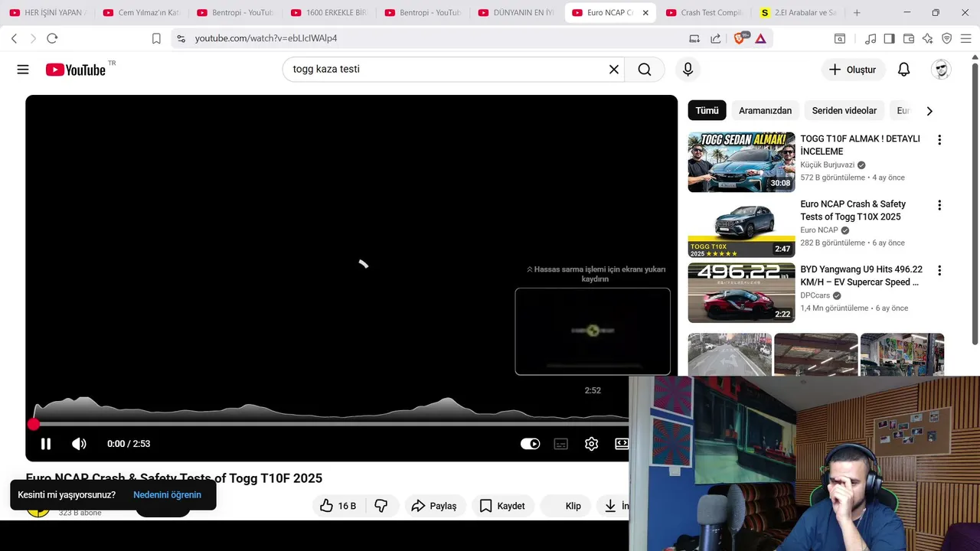Toggle subtitles in the player
This screenshot has height=551, width=980.
coord(560,444)
